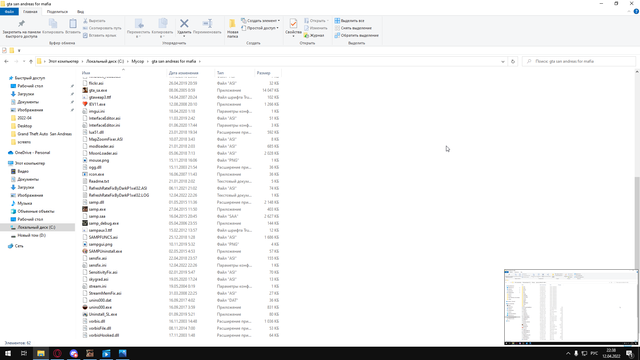Refresh the current folder view
This screenshot has height=360, width=640.
[513, 61]
